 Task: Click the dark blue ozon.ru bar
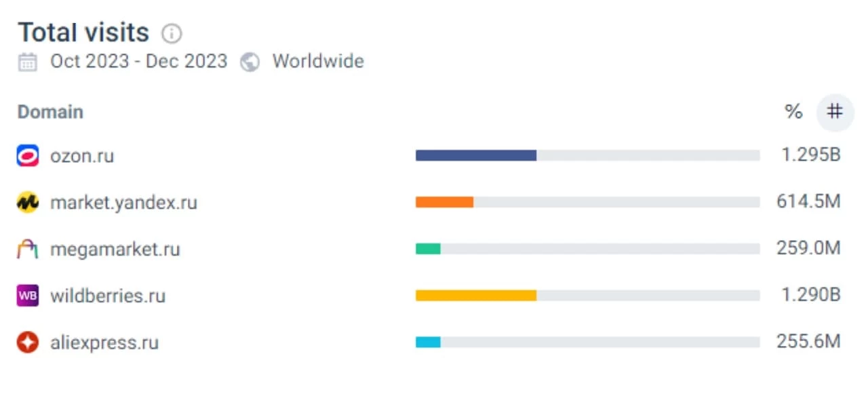(x=475, y=155)
